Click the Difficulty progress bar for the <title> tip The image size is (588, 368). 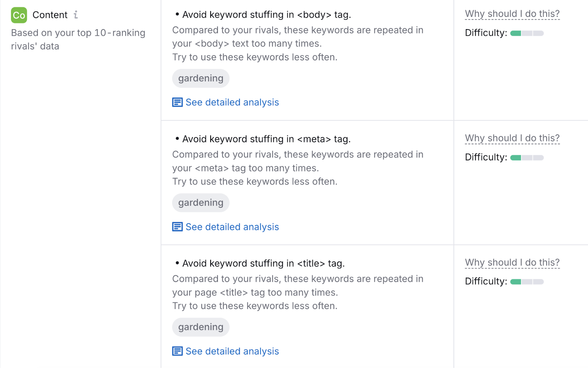pyautogui.click(x=527, y=282)
